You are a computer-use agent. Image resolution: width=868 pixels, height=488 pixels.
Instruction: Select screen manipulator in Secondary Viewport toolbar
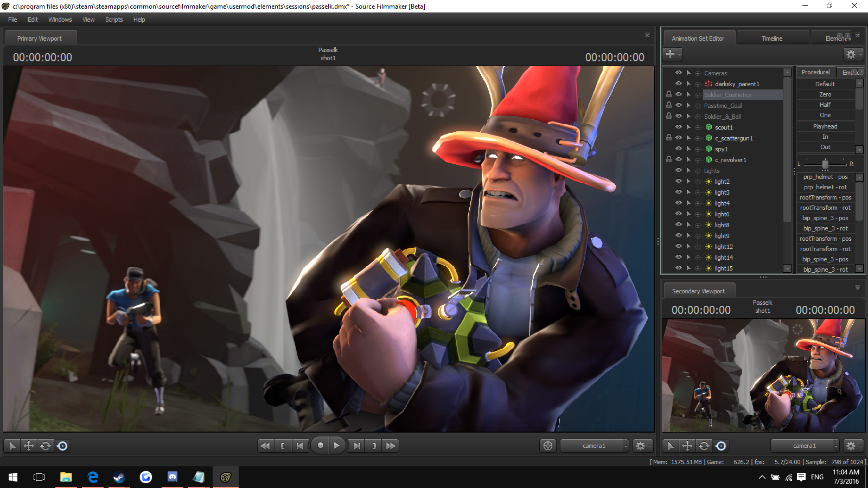click(721, 446)
